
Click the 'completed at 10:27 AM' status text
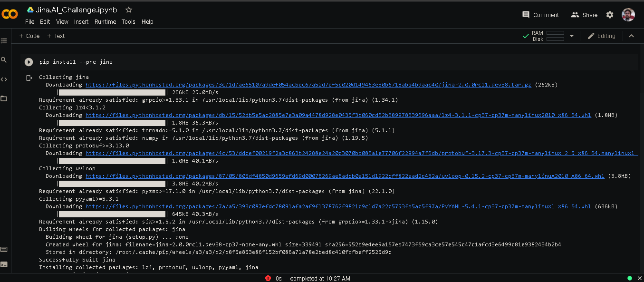320,278
